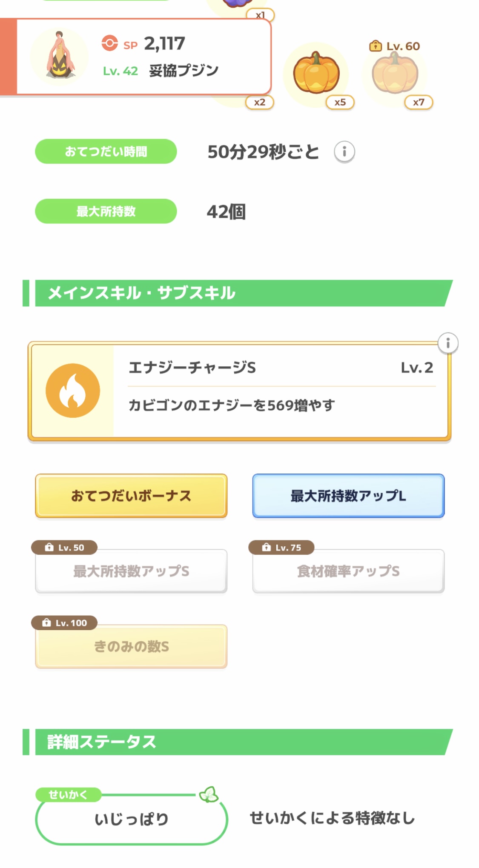Image resolution: width=479 pixels, height=868 pixels.
Task: Tap the locked 食材確率アップS skill
Action: 348,571
